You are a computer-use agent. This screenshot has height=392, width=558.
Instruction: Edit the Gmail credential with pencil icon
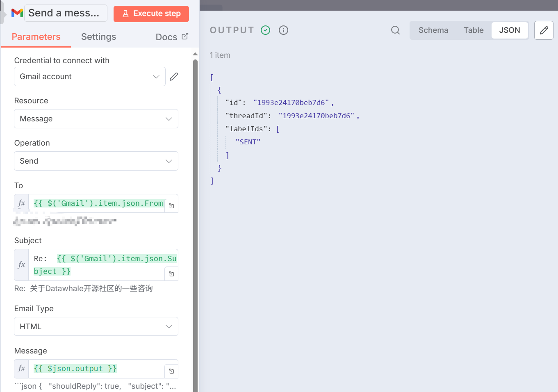(x=174, y=77)
